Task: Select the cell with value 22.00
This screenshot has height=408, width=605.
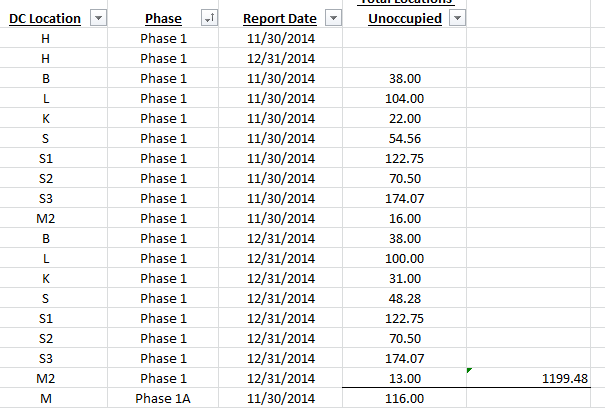Action: (x=405, y=118)
